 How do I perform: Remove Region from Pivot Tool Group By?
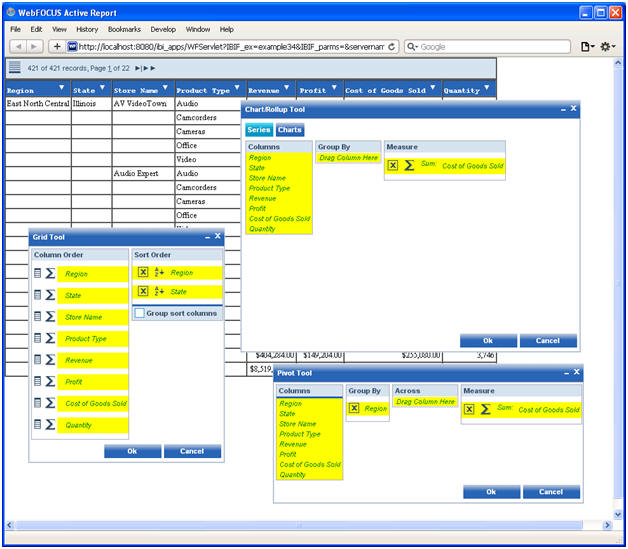click(x=354, y=408)
